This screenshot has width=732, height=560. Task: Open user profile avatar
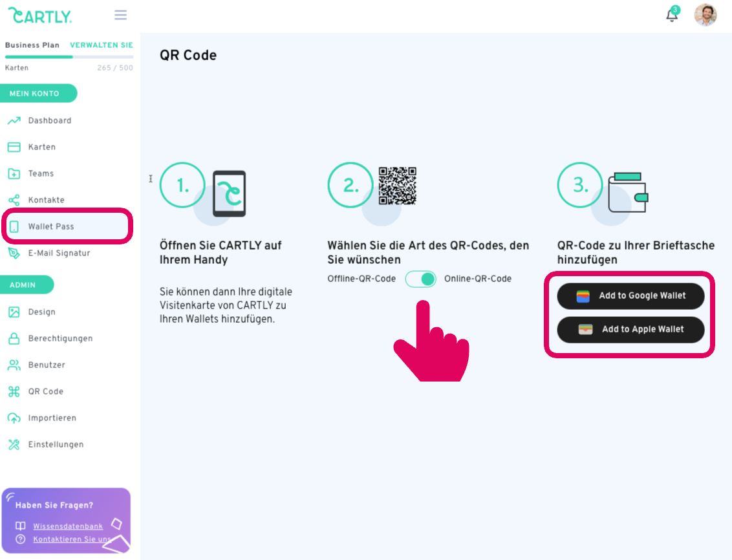pyautogui.click(x=705, y=16)
